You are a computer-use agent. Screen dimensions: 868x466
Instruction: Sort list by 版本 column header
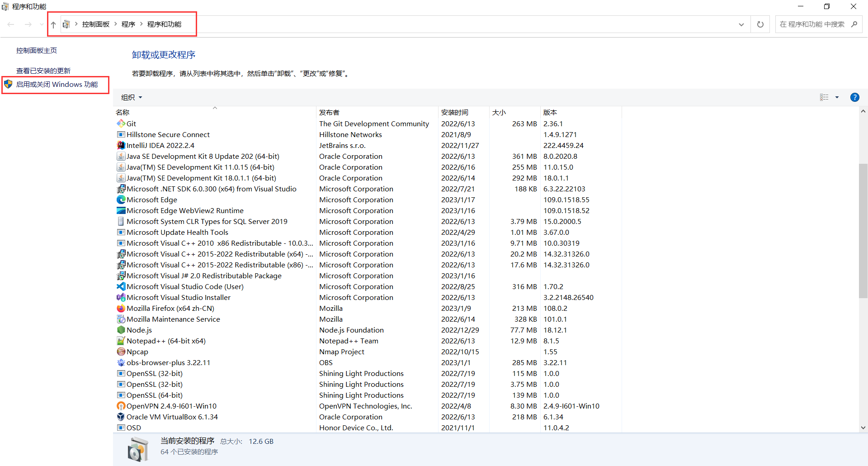pyautogui.click(x=580, y=112)
